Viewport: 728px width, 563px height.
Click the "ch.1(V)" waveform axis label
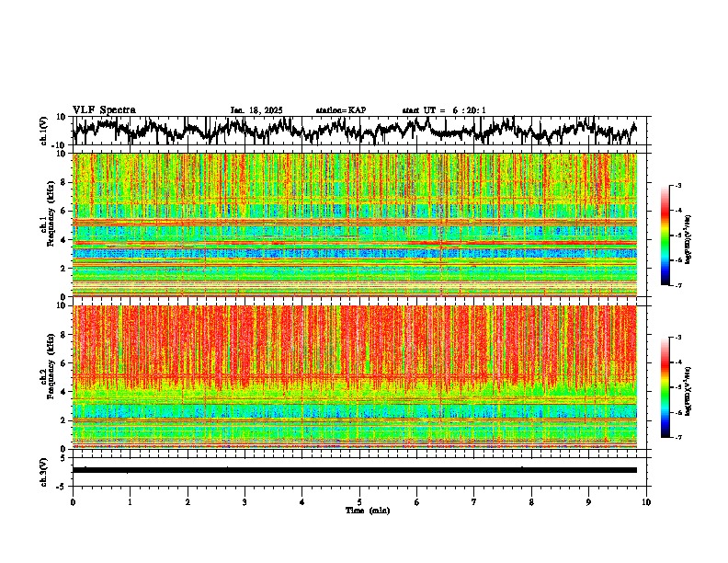(44, 131)
